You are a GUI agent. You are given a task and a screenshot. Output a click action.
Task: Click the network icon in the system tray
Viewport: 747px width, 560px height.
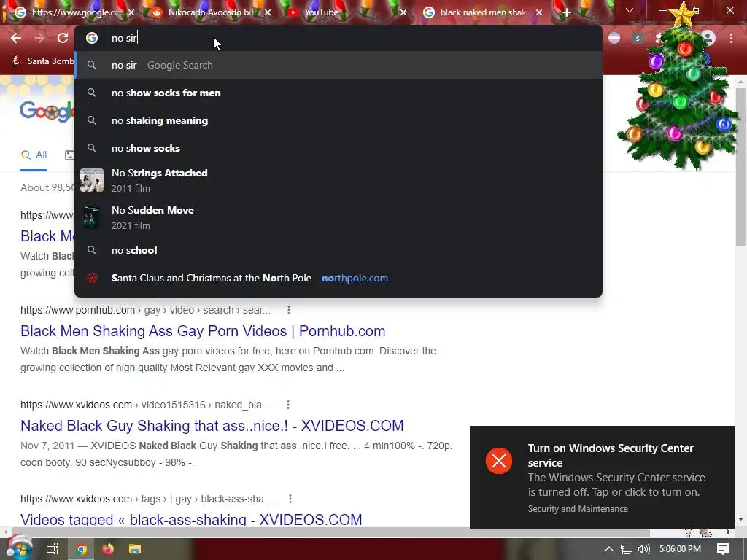[x=627, y=549]
